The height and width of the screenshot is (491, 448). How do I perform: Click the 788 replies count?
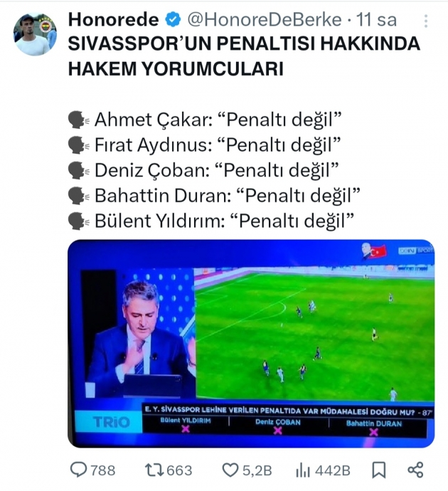point(103,470)
